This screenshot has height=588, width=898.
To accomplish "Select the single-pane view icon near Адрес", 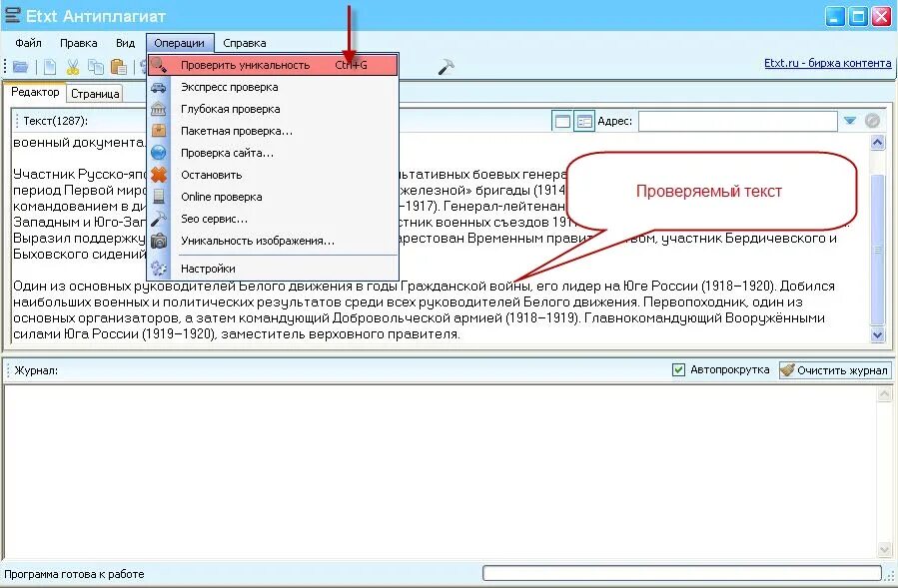I will coord(562,121).
